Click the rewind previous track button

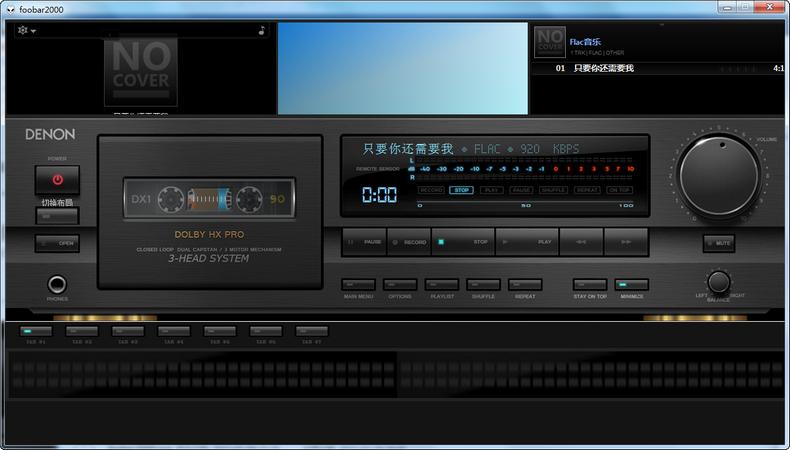pyautogui.click(x=581, y=242)
